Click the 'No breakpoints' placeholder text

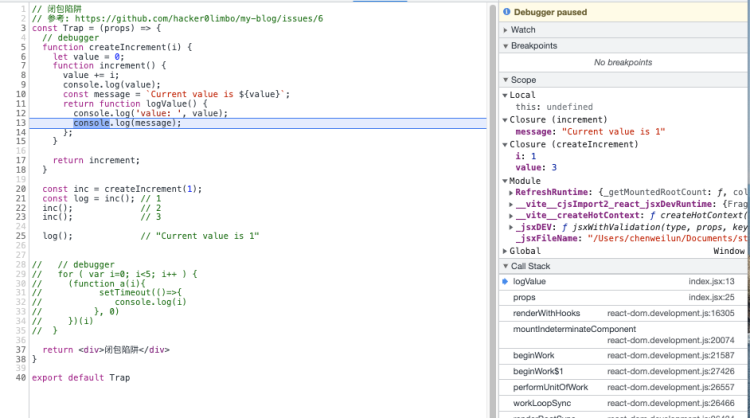coord(623,62)
